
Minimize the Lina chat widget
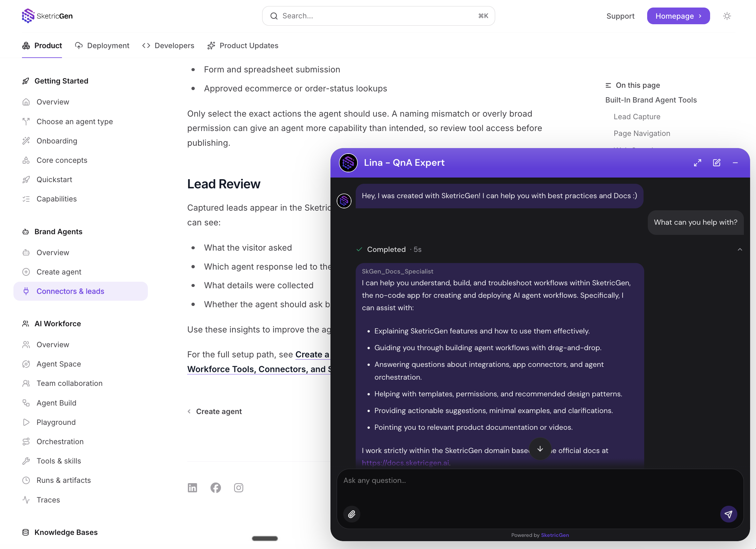[x=735, y=162]
